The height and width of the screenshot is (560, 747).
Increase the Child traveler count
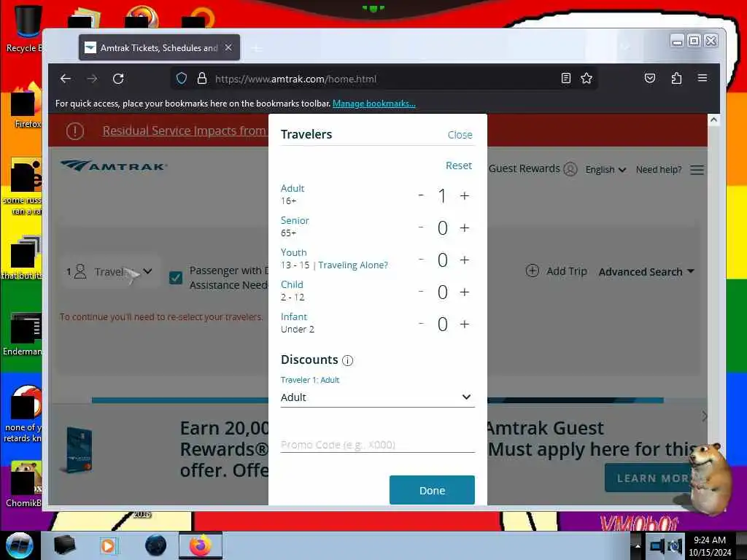[465, 292]
